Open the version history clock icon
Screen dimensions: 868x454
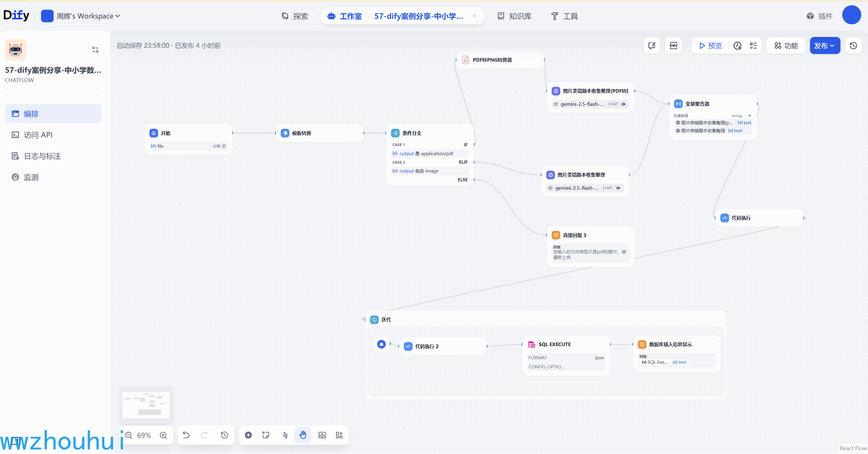coord(853,45)
